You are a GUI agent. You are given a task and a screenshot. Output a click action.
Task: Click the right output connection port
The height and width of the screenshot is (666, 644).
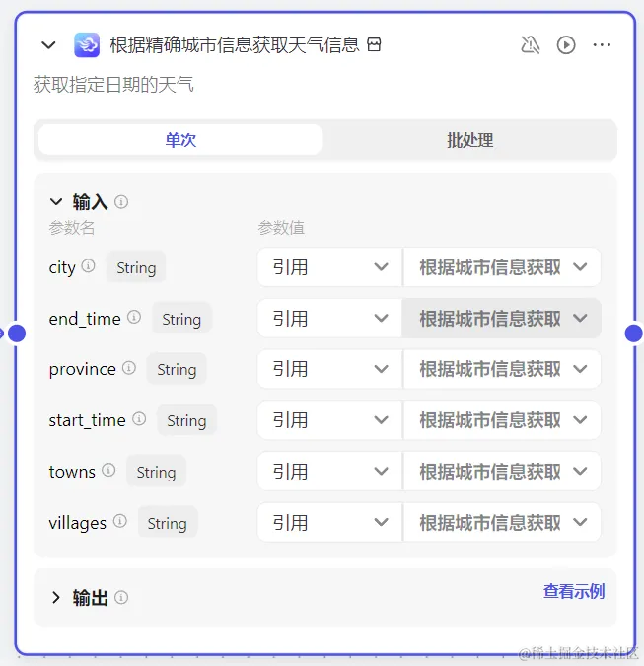[634, 333]
